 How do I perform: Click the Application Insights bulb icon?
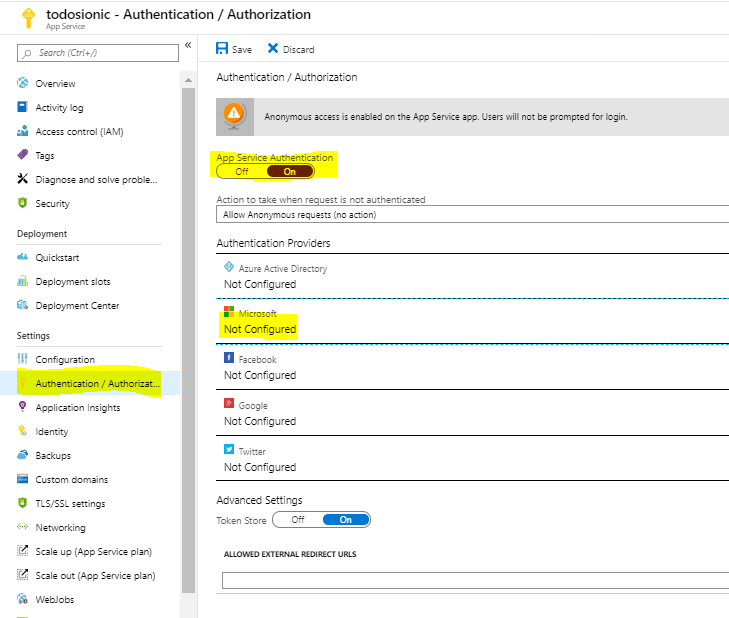point(22,406)
